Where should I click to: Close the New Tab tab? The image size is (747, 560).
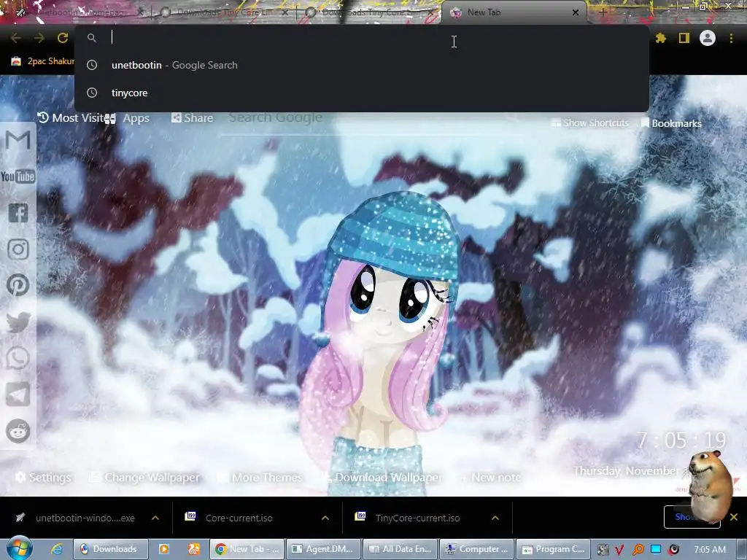(576, 12)
